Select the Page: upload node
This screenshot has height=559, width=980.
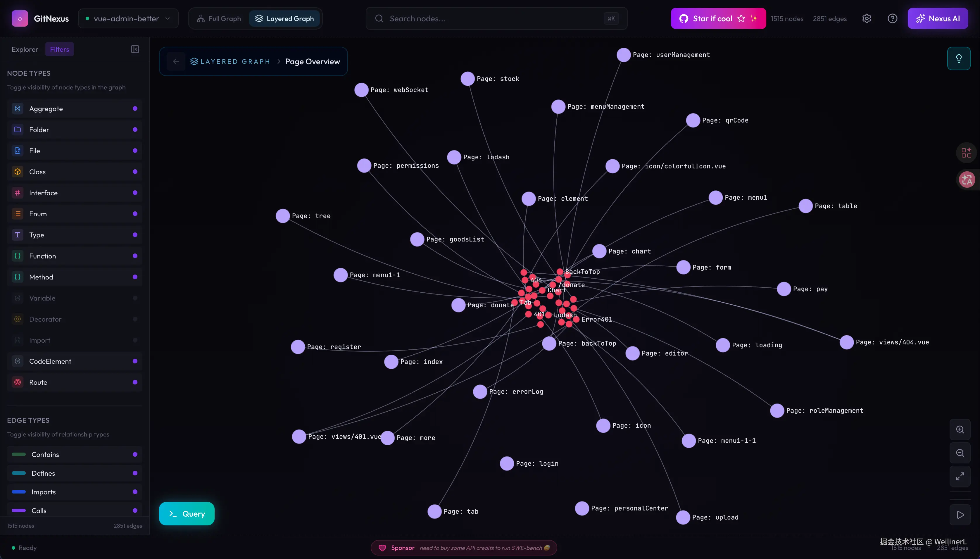683,517
